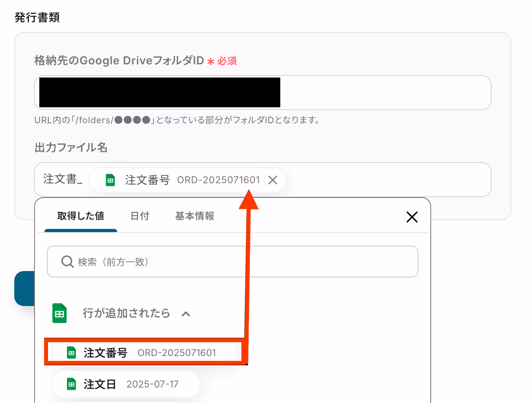Open the 日付 tab
The image size is (532, 403).
pyautogui.click(x=140, y=216)
